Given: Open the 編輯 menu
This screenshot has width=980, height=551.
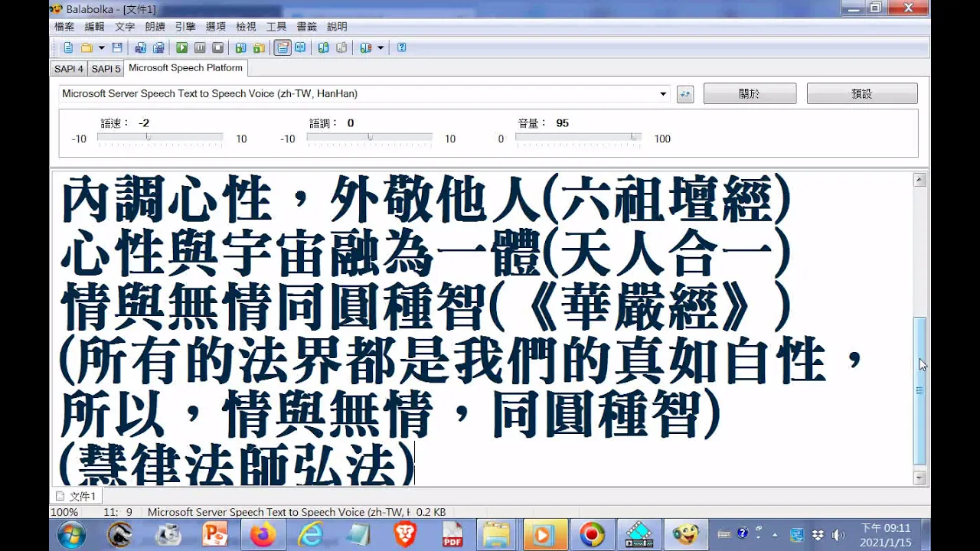Looking at the screenshot, I should tap(94, 26).
